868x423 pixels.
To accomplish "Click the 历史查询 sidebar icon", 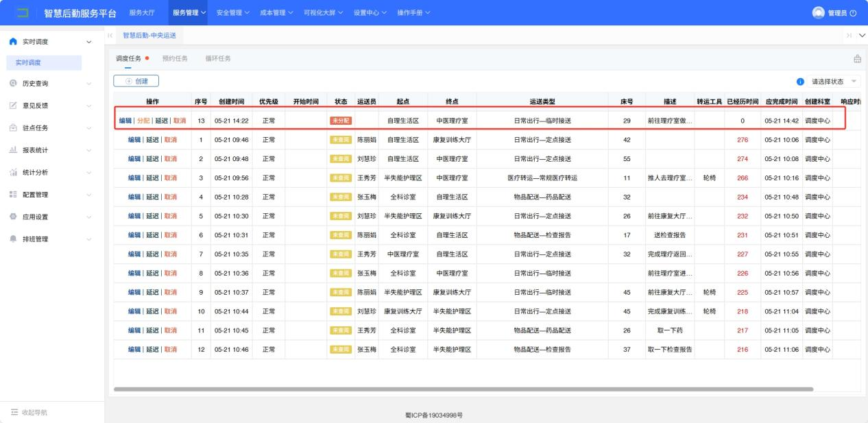I will click(13, 83).
